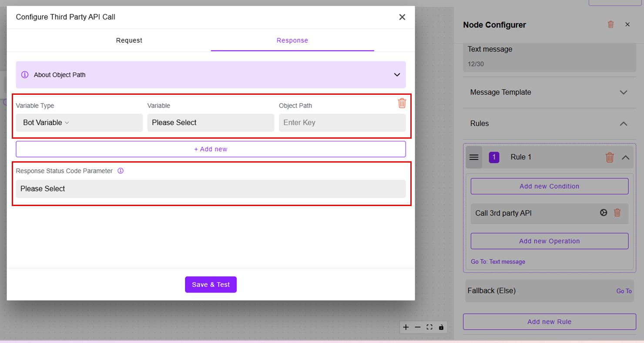Delete node using Node Configurer trash icon
This screenshot has height=343, width=644.
pos(611,24)
